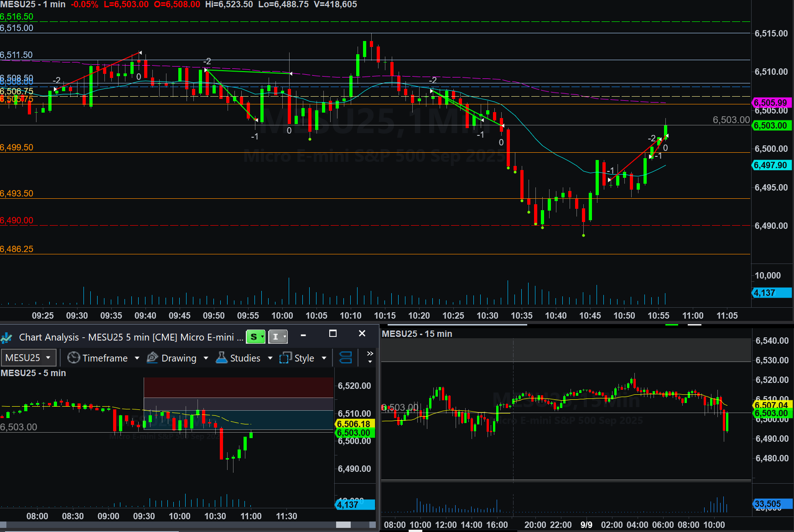Minimize the 5 min Chart Analysis window

(303, 335)
